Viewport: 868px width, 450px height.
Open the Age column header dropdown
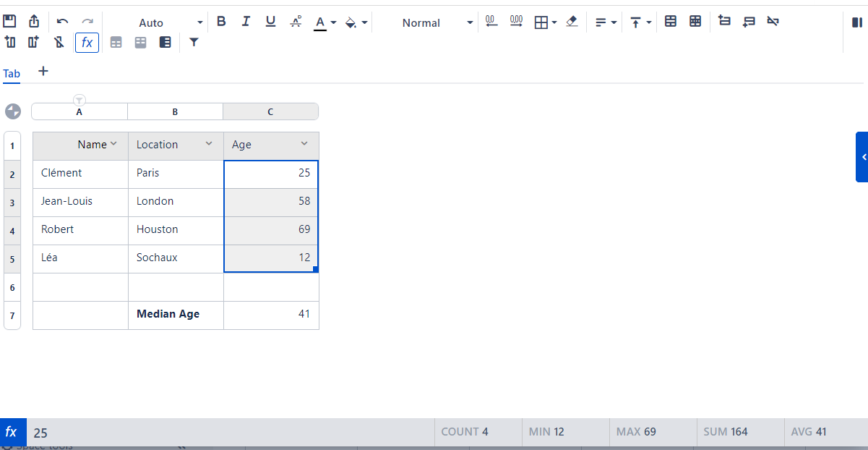click(304, 144)
